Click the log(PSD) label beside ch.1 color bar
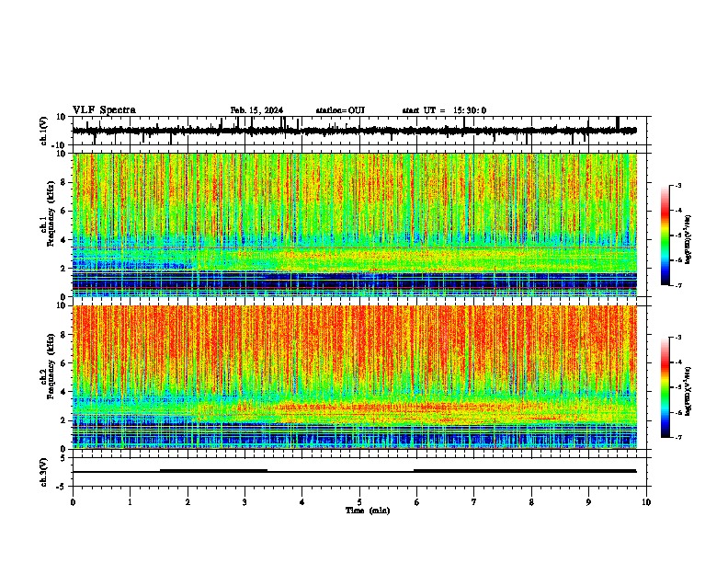 pyautogui.click(x=688, y=239)
